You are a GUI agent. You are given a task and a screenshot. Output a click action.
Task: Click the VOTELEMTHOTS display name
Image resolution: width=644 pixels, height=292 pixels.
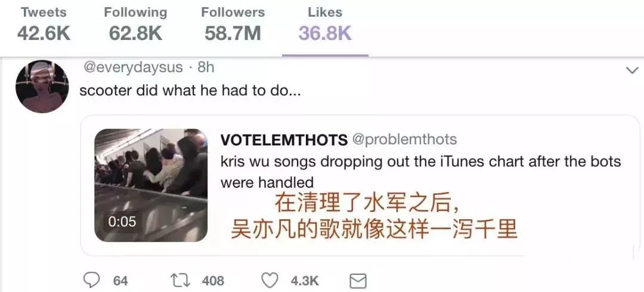click(284, 140)
